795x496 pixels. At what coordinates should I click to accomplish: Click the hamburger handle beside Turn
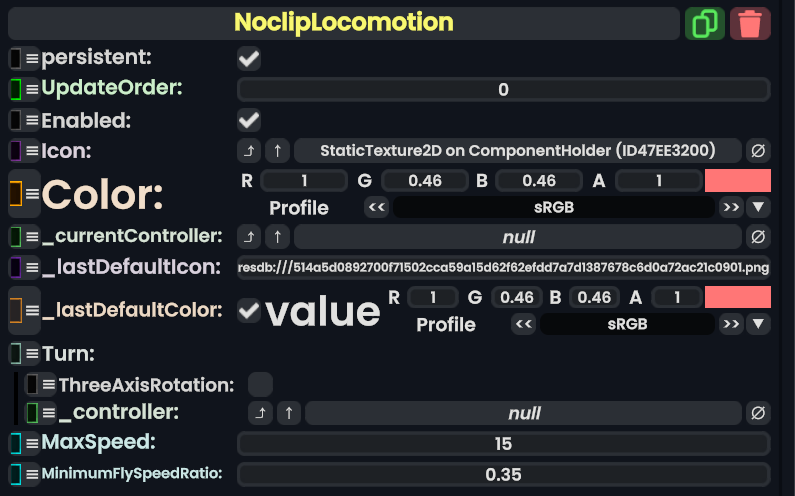(x=32, y=353)
